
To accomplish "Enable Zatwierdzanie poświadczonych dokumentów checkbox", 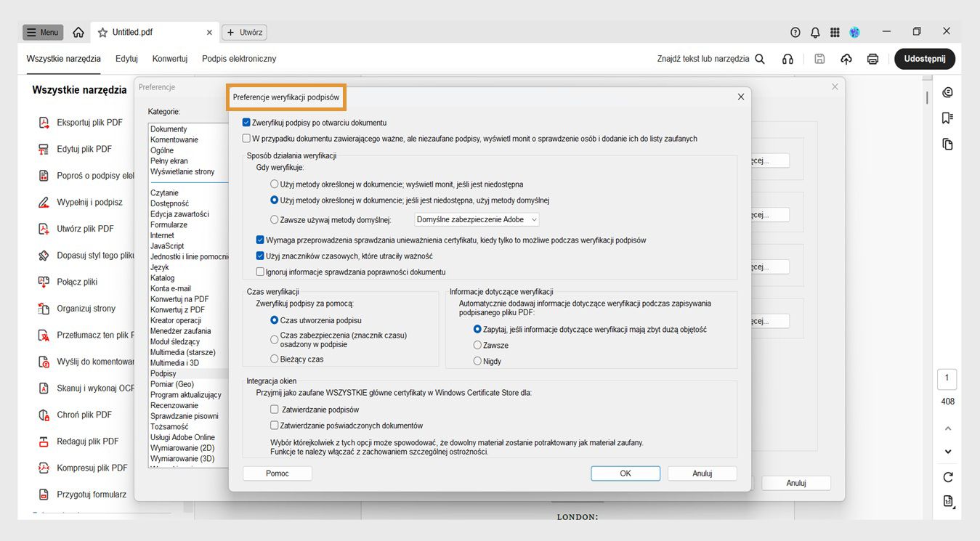I will [275, 426].
